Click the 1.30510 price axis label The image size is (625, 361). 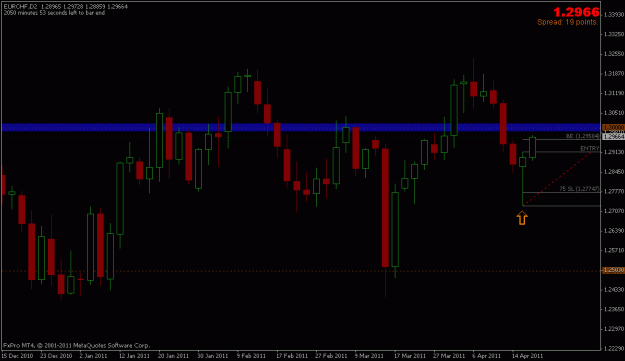point(614,113)
